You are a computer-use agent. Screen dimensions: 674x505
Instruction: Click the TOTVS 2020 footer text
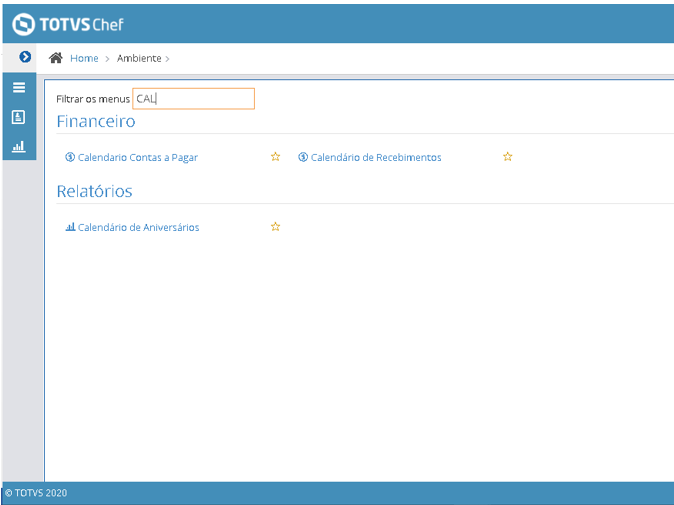36,493
